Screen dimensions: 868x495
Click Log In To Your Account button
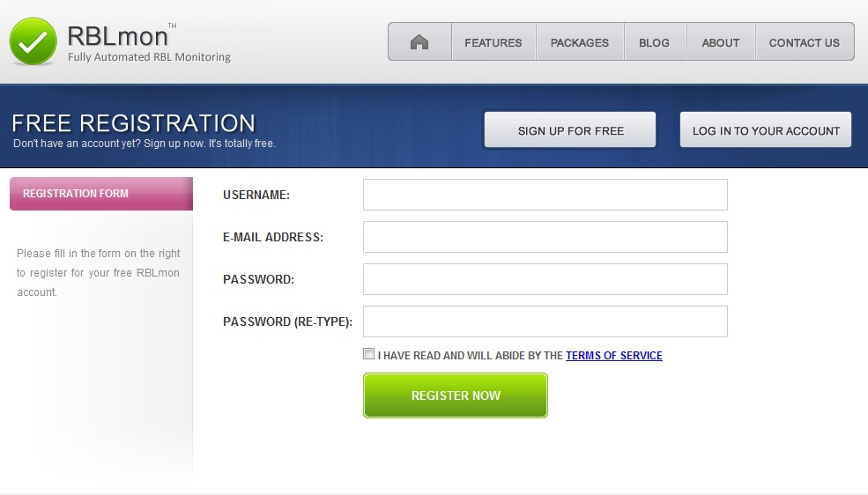pos(766,130)
